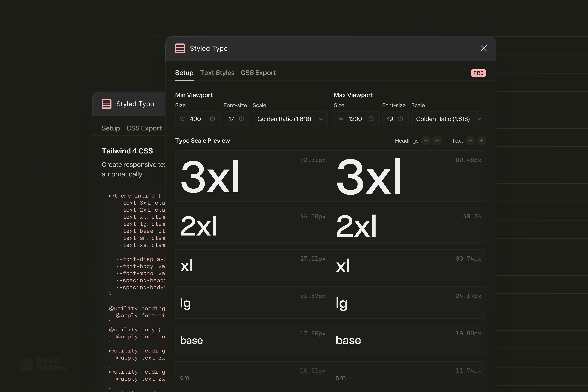Click the --font-display code line
Screen dimensions: 588x392
click(x=141, y=259)
